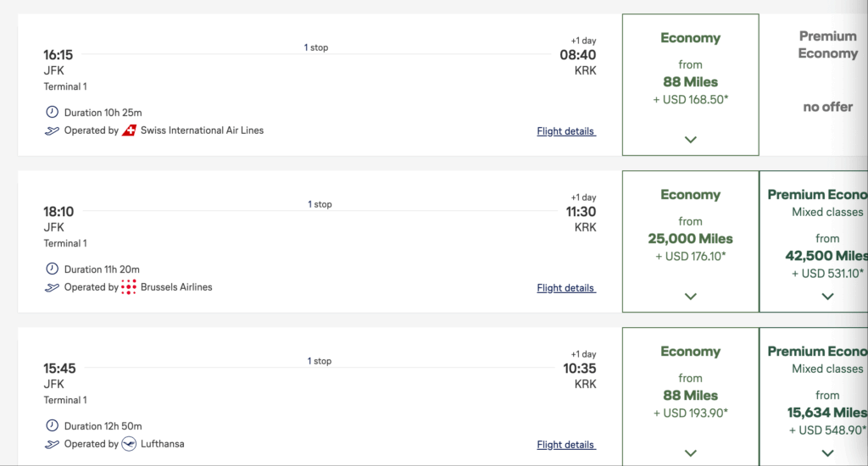
Task: Expand Economy fare for the 15:45 Lufthansa flight
Action: click(x=690, y=452)
